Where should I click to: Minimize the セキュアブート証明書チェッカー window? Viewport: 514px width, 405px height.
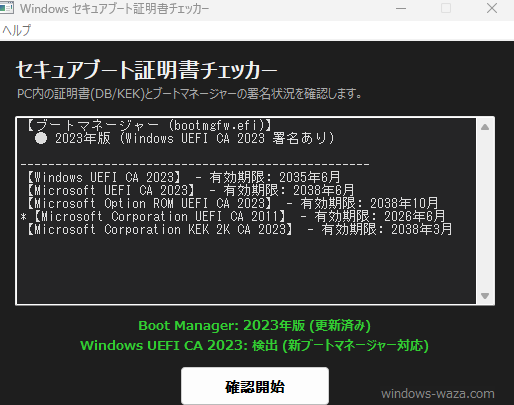pyautogui.click(x=401, y=8)
